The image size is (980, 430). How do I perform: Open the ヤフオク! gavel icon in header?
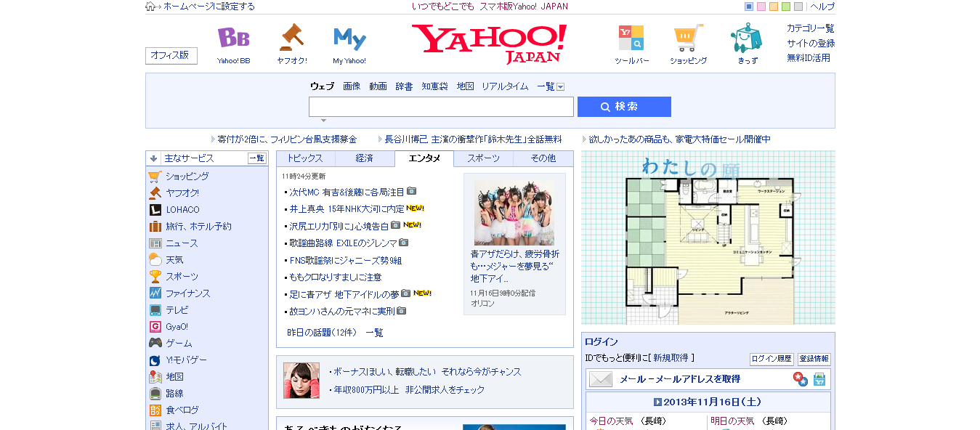click(291, 37)
